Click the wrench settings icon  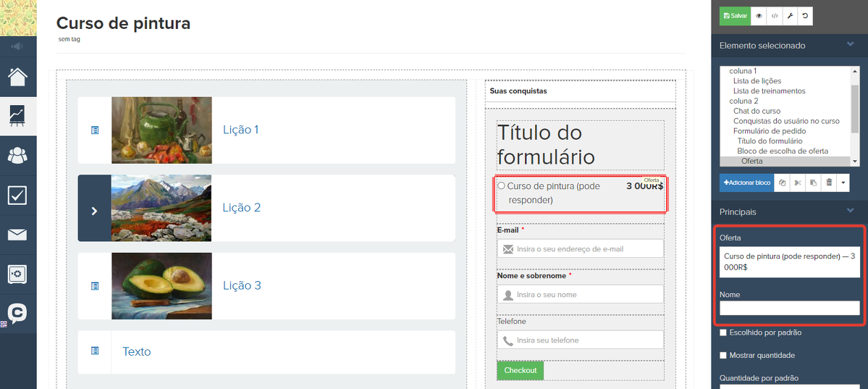pos(791,15)
